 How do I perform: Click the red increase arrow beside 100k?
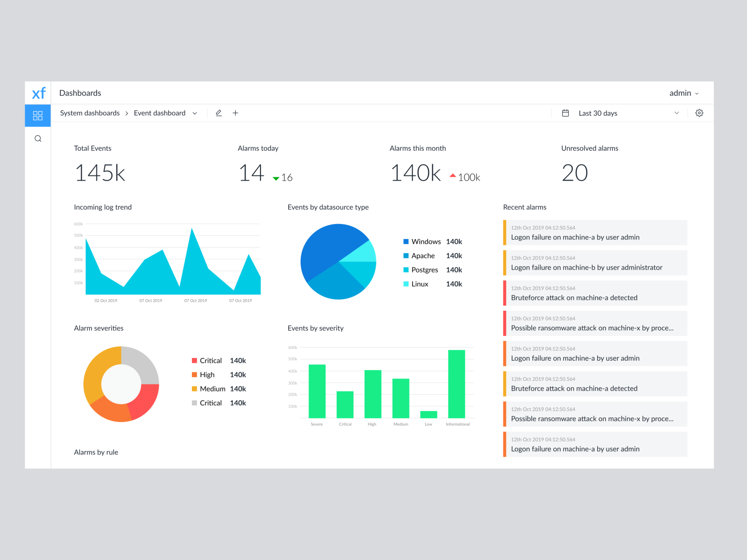[x=452, y=175]
